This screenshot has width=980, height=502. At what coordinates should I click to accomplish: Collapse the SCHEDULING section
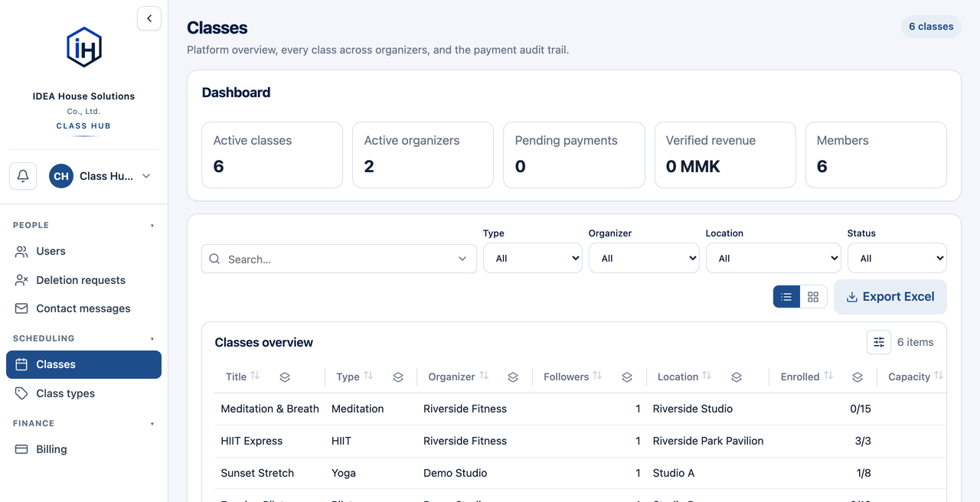click(83, 338)
